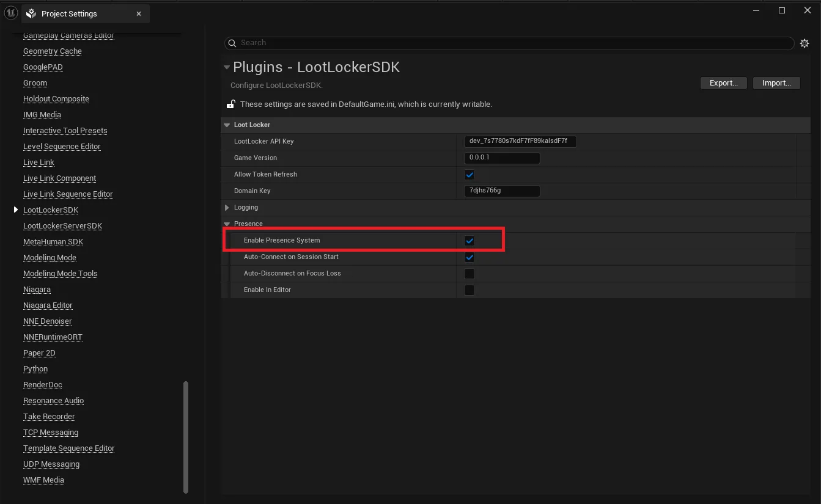
Task: Open Groom settings
Action: [x=35, y=83]
